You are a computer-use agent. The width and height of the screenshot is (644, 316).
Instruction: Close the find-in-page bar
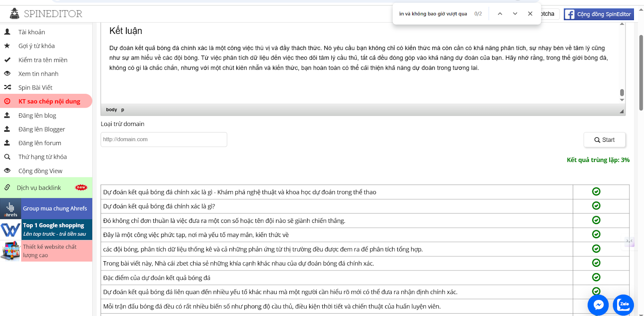(530, 14)
